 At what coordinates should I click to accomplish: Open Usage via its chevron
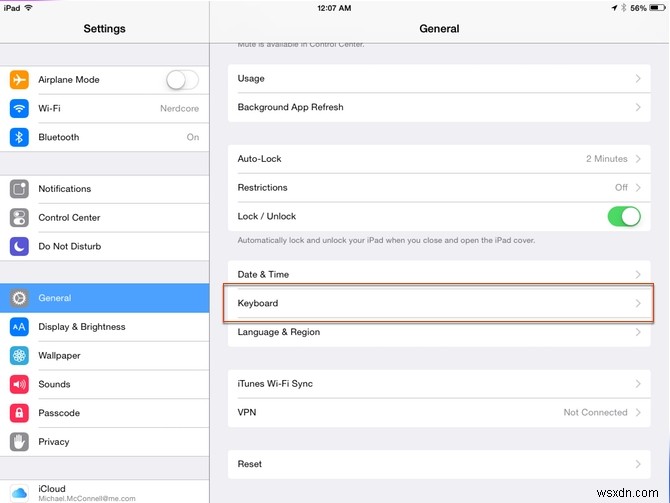pos(638,79)
